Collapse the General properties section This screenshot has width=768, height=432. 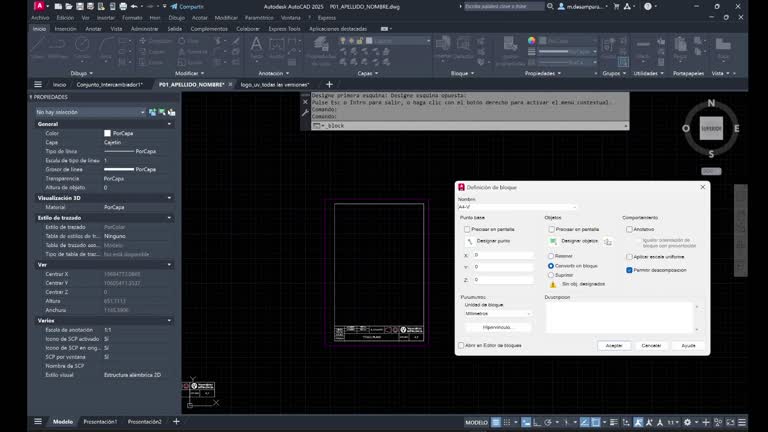[169, 124]
